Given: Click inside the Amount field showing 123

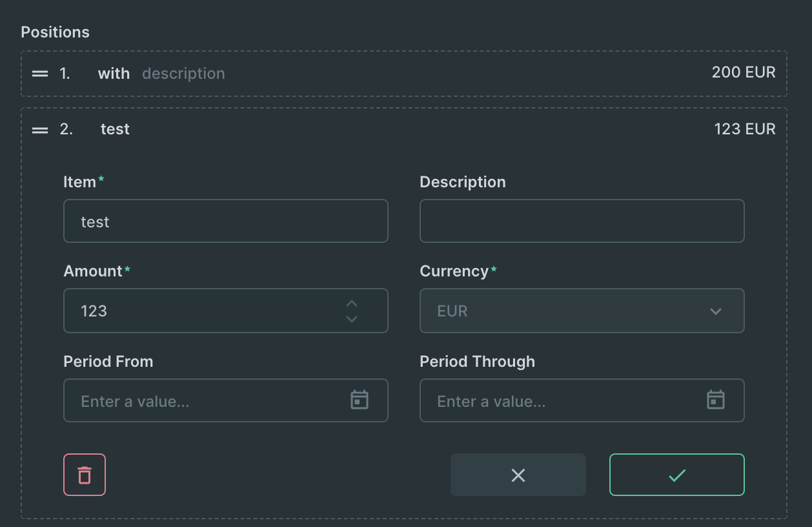Looking at the screenshot, I should pos(194,311).
